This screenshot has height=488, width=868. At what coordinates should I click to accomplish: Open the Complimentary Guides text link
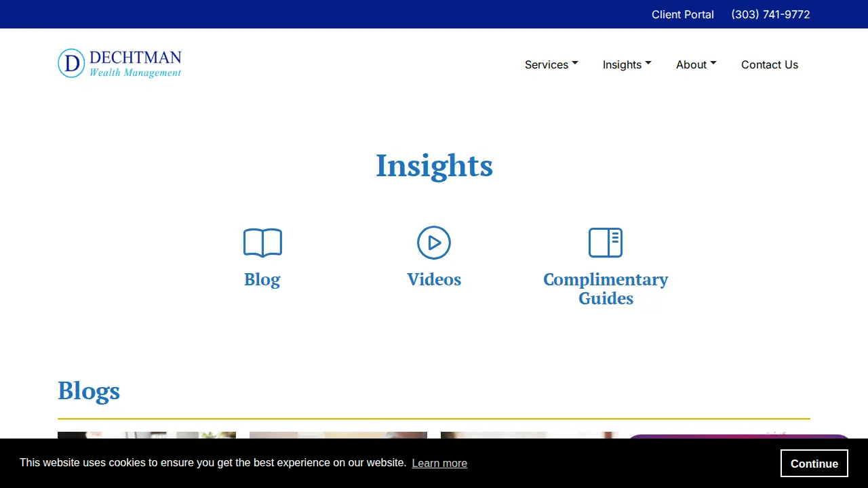606,289
